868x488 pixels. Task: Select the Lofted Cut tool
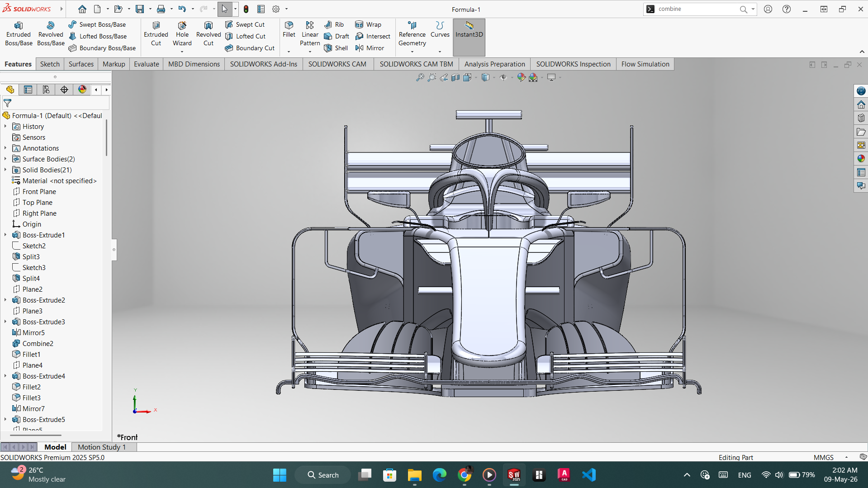click(246, 36)
